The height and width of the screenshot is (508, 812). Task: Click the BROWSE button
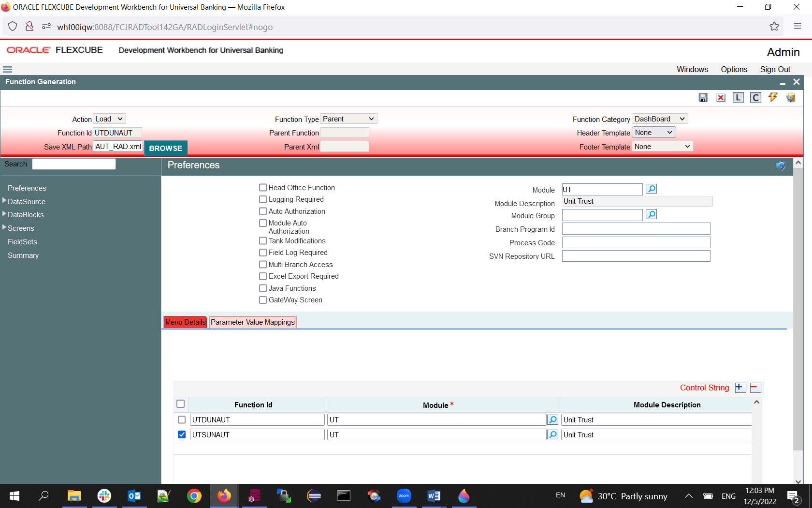coord(165,148)
